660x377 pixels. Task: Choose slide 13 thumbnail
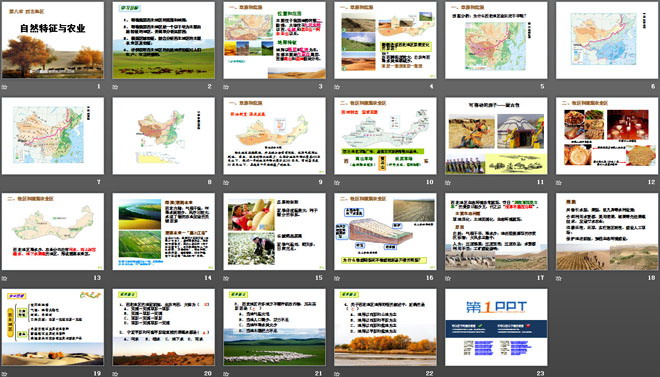pos(53,231)
